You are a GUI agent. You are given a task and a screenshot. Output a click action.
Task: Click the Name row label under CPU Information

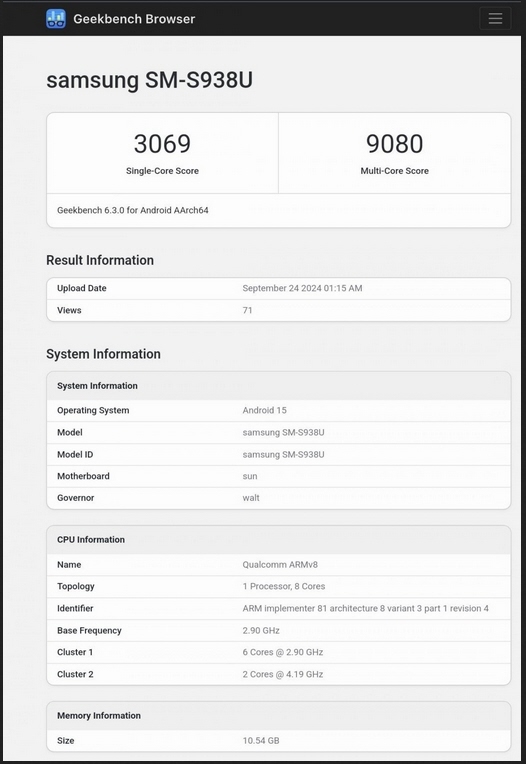tap(69, 565)
